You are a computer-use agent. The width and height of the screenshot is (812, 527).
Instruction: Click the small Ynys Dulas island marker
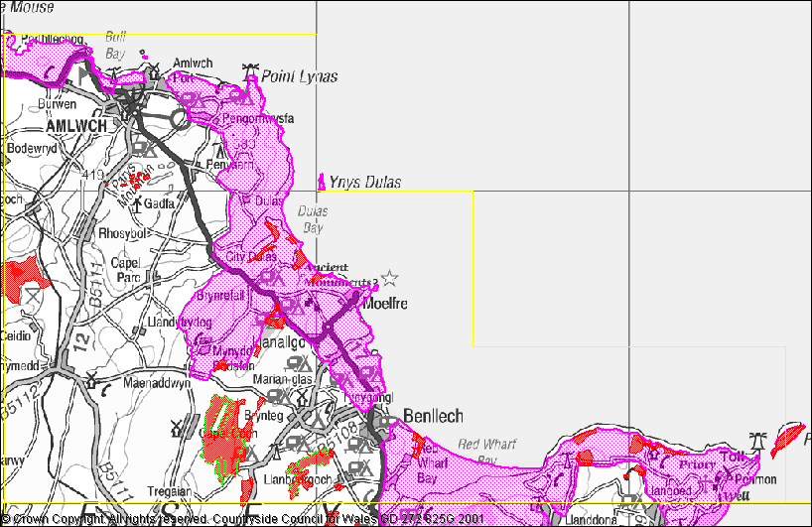pos(322,183)
